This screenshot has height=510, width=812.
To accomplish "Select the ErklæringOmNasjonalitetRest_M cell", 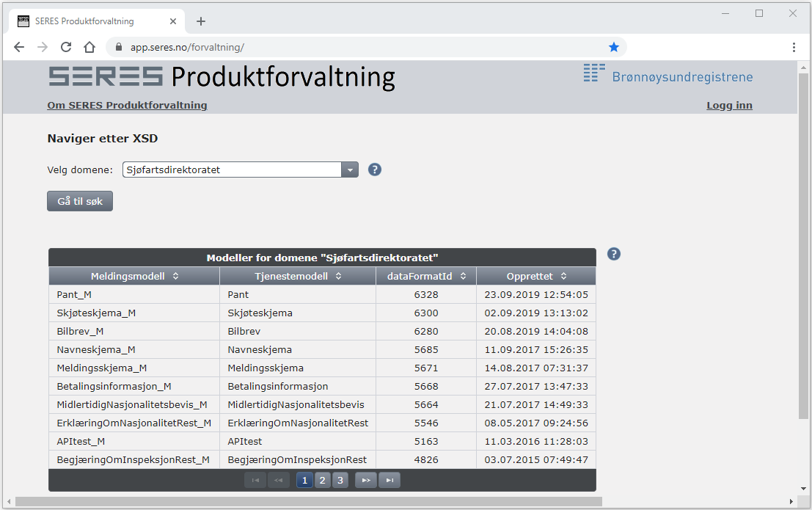I will click(x=134, y=423).
